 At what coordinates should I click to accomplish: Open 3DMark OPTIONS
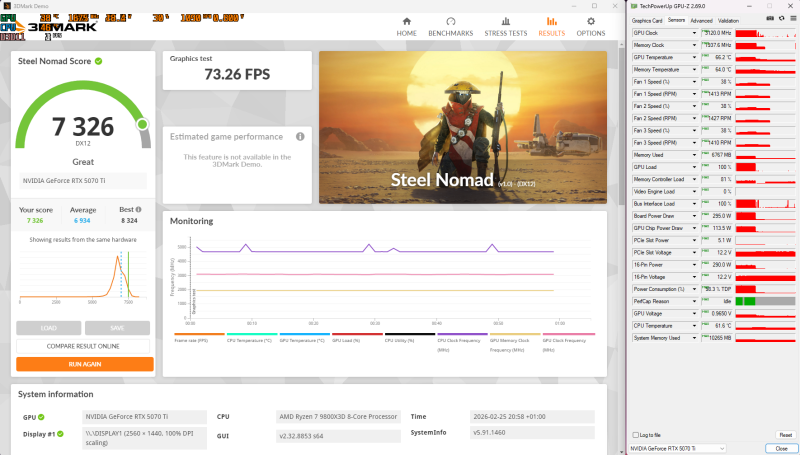pos(591,27)
